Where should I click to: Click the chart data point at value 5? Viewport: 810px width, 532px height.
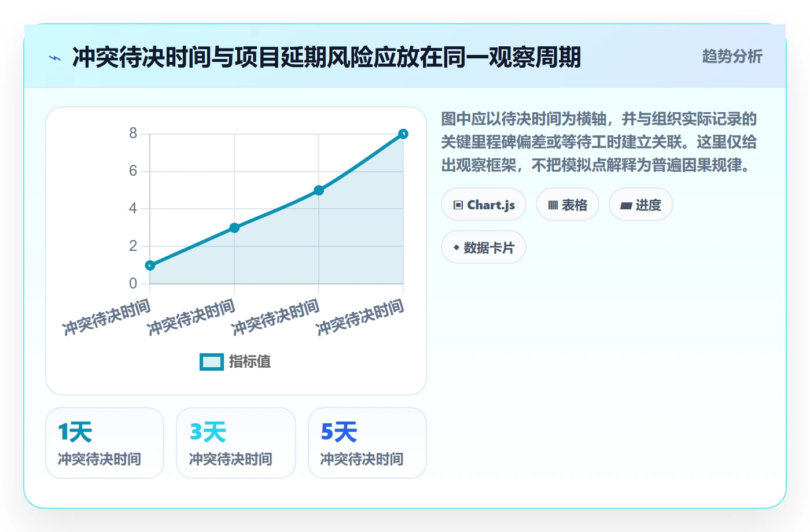319,190
